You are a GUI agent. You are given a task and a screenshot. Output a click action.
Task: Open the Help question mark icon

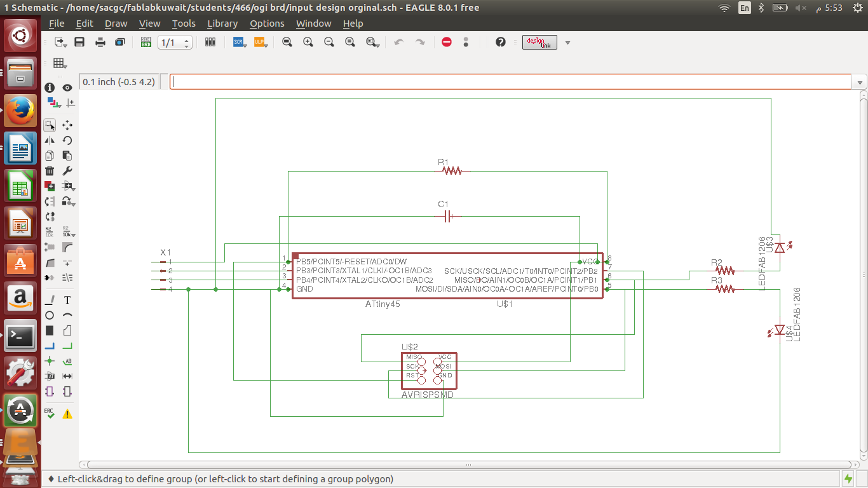[x=501, y=42]
